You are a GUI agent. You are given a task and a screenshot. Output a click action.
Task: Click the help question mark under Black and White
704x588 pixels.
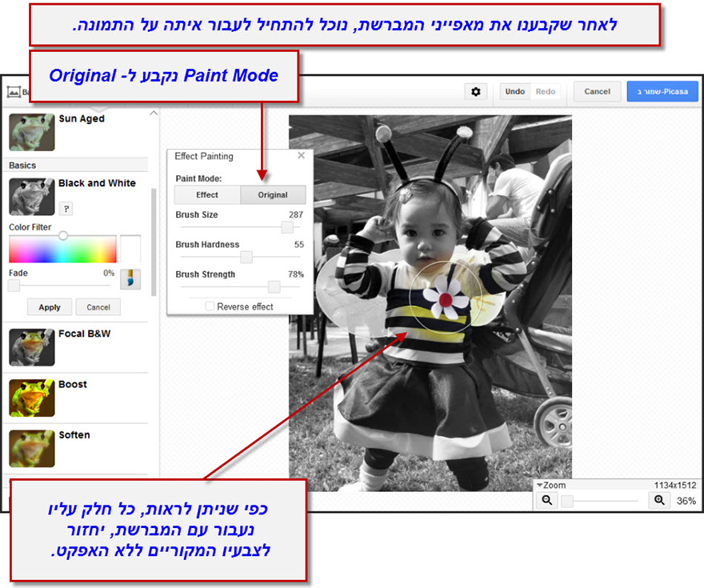[66, 209]
